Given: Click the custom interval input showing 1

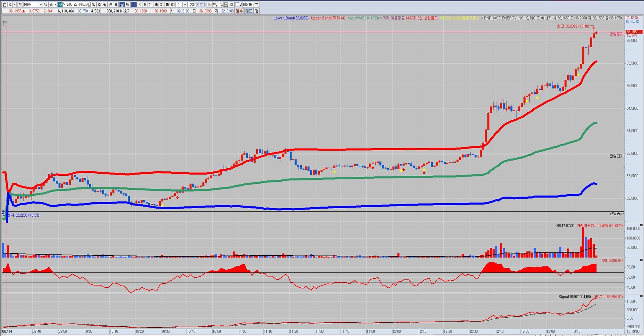Looking at the screenshot, I should [179, 5].
